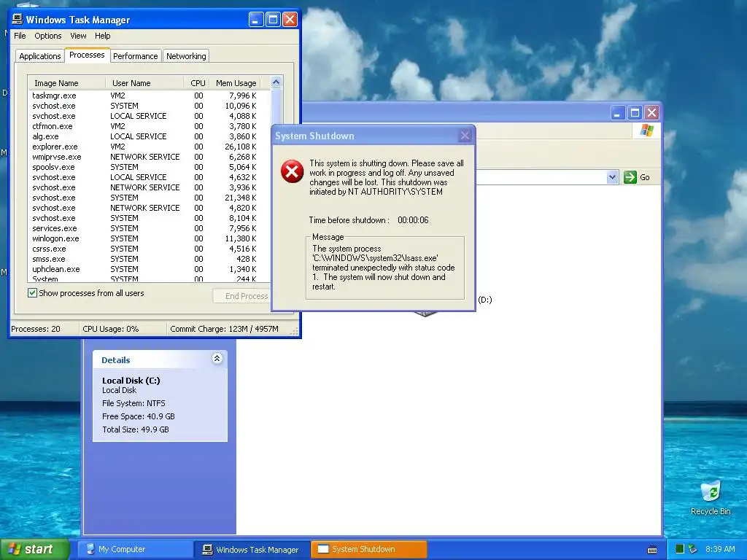
Task: Switch to the Performance tab
Action: pos(135,56)
